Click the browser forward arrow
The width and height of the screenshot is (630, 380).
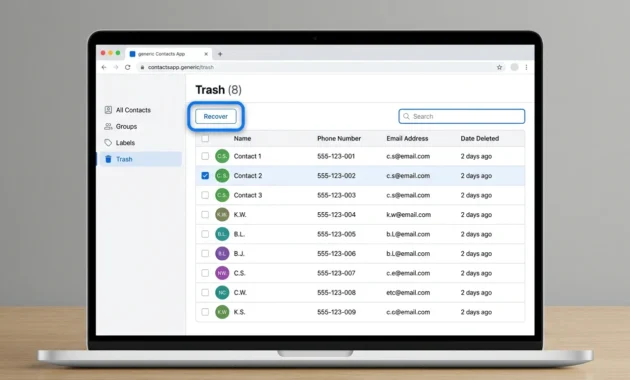point(116,67)
